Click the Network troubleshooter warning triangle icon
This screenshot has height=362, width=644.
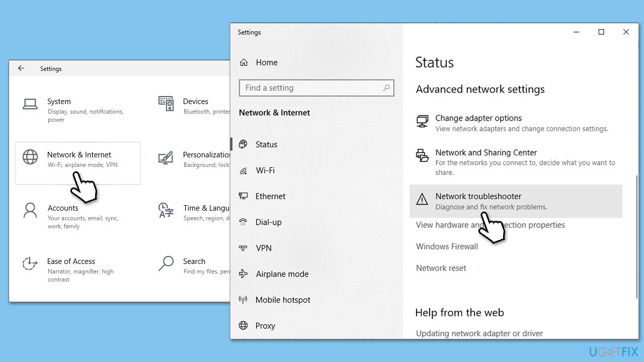click(x=422, y=200)
